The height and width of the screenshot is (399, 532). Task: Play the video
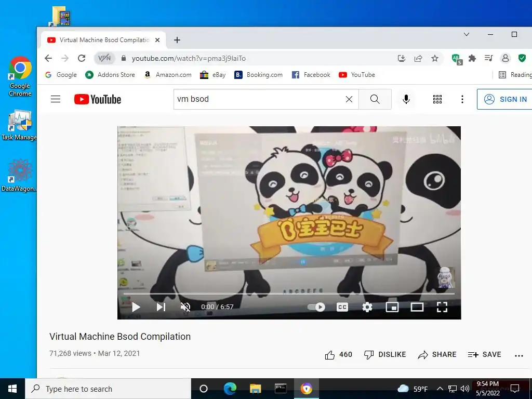pos(136,307)
